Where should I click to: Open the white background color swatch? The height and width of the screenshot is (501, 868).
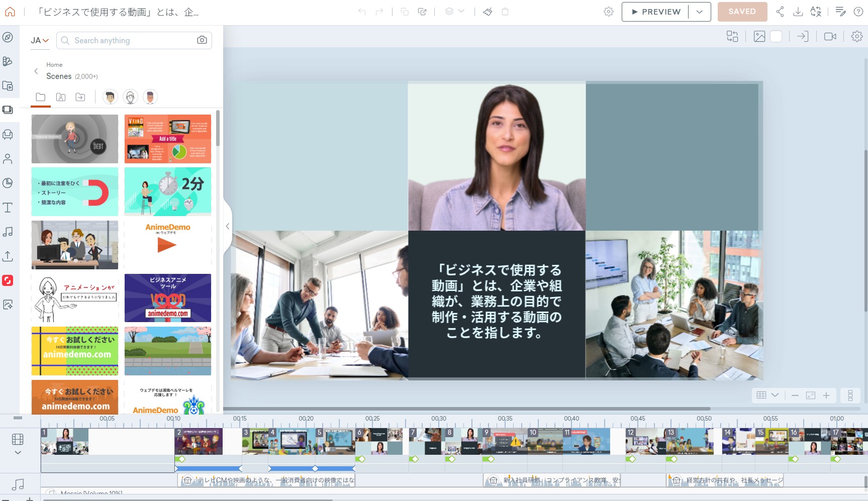pyautogui.click(x=776, y=36)
